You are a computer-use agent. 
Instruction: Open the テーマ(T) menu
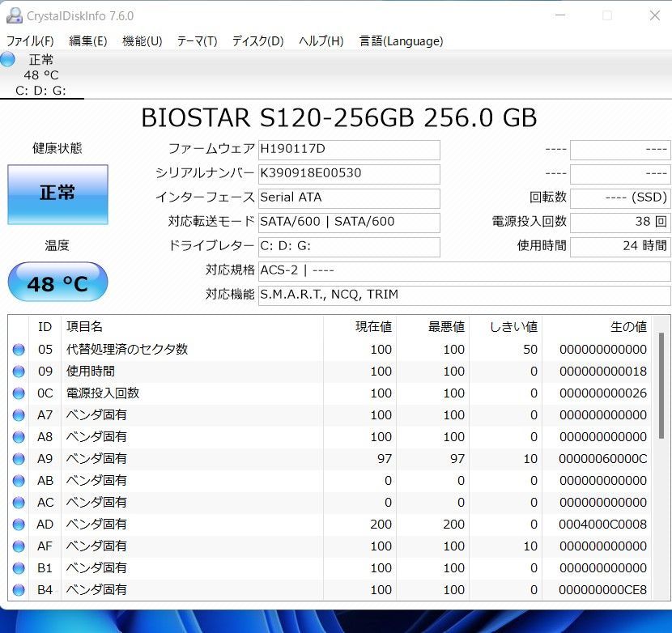coord(197,41)
